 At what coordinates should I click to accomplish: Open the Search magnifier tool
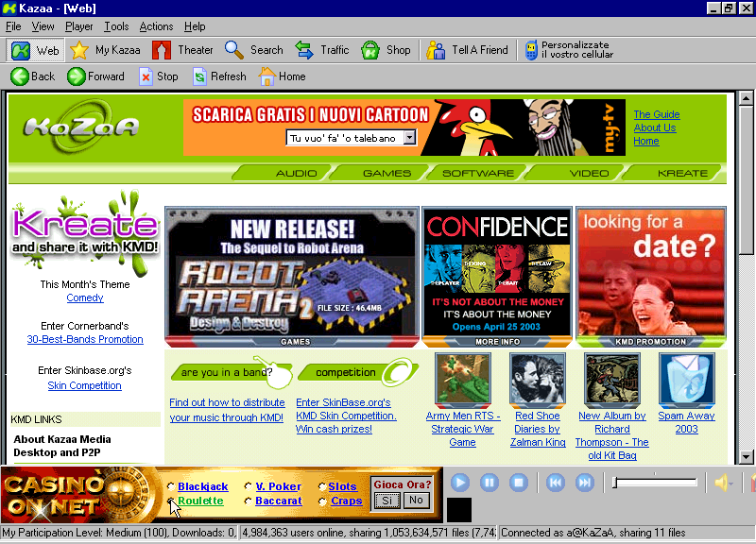(x=234, y=50)
